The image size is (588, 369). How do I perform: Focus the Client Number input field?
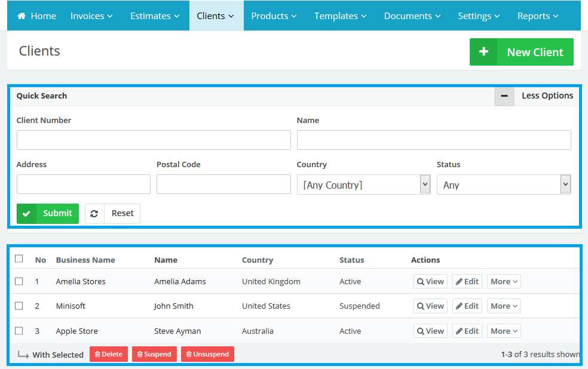coord(154,140)
